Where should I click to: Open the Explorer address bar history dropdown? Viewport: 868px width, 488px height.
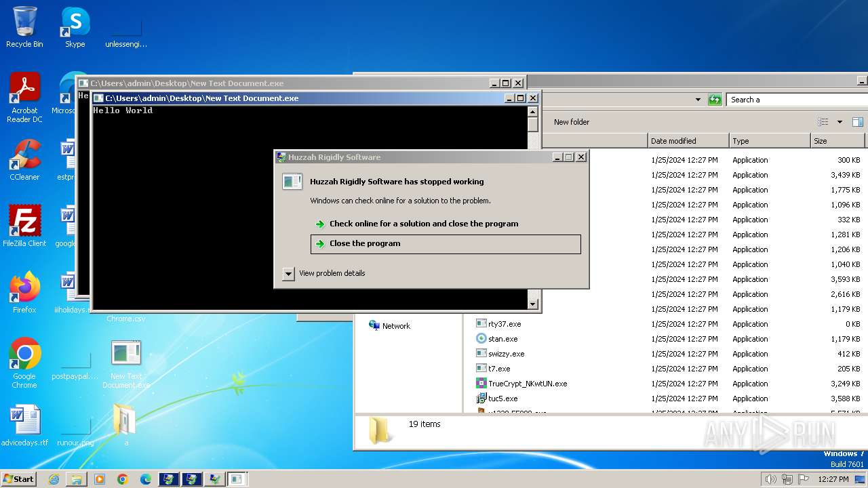[x=698, y=100]
